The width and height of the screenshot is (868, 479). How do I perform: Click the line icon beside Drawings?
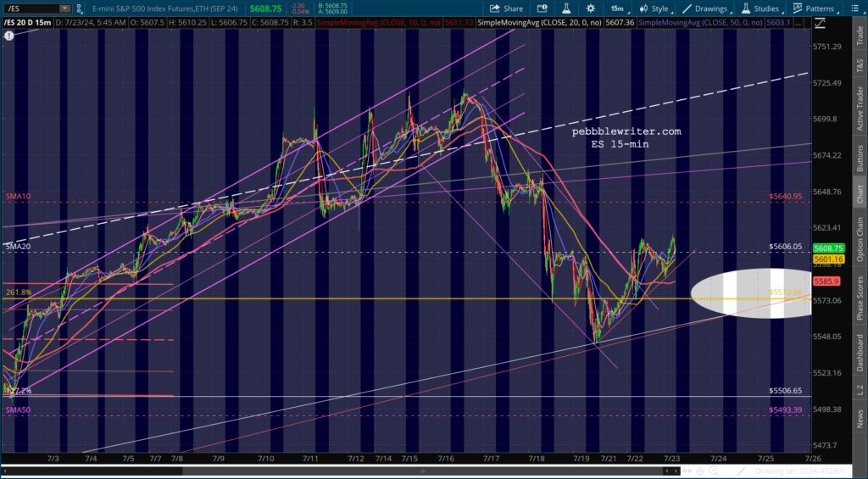[x=687, y=8]
